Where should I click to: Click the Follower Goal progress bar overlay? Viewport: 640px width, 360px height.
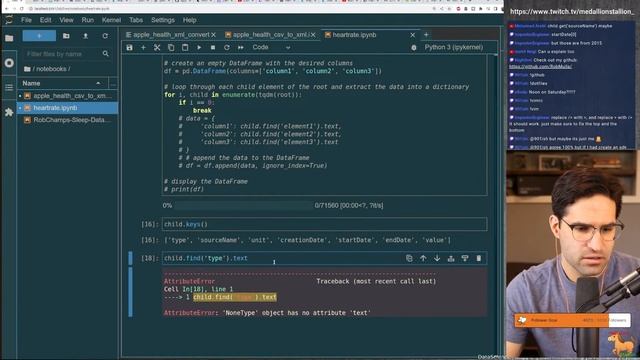(572, 320)
